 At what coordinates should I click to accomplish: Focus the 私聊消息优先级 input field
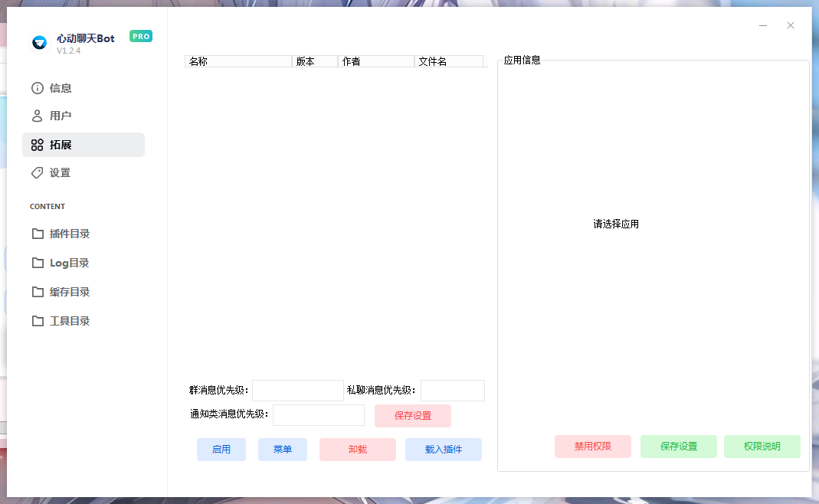[453, 391]
